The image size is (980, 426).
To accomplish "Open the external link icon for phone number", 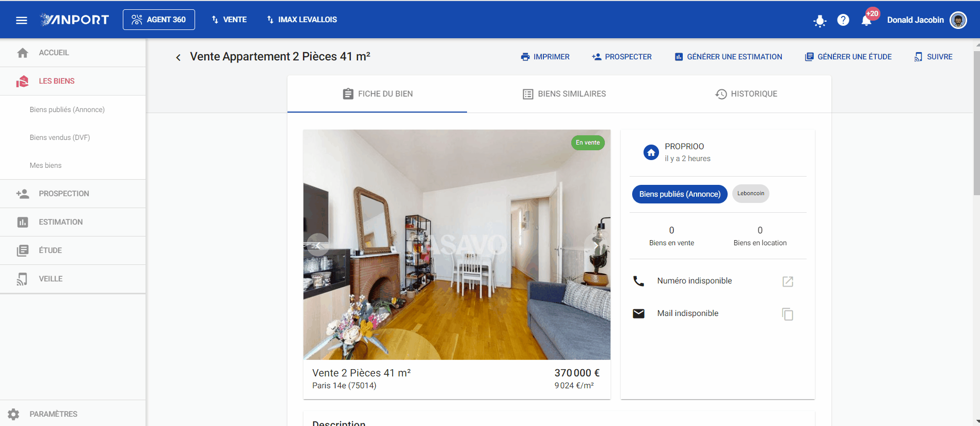I will coord(788,281).
